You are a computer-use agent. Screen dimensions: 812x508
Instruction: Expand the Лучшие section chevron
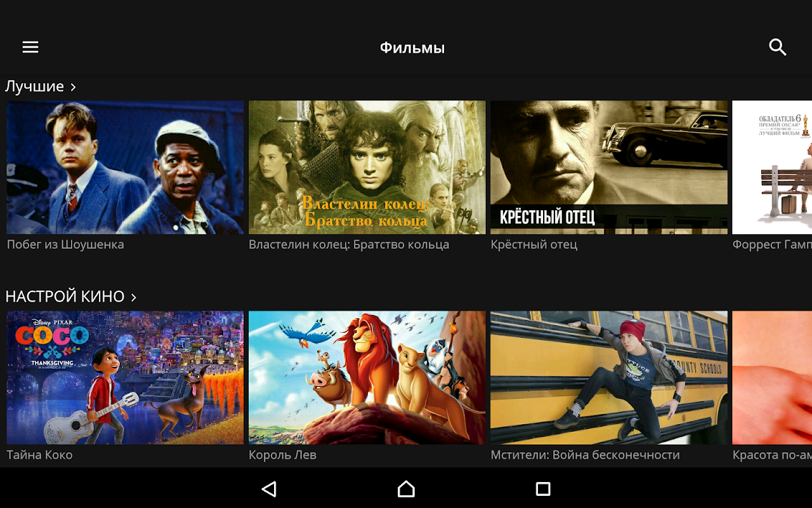73,87
